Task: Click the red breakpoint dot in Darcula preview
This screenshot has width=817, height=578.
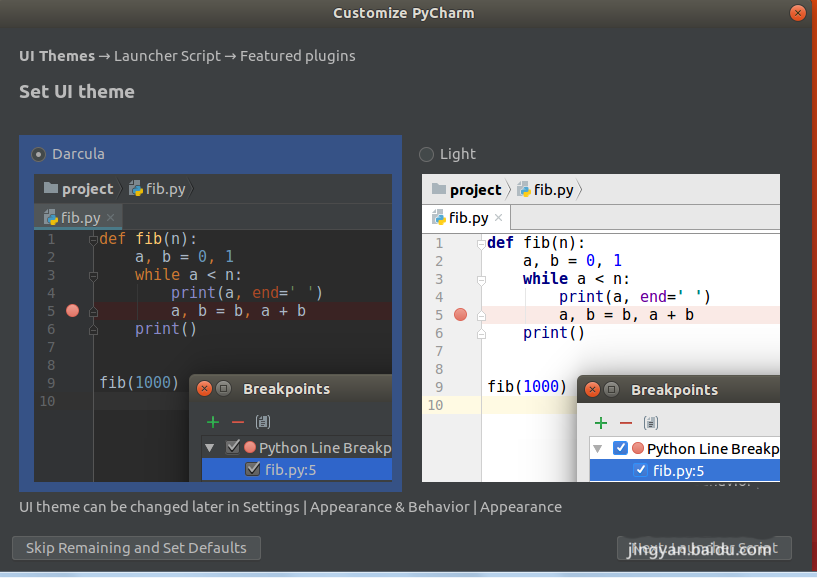Action: coord(72,311)
